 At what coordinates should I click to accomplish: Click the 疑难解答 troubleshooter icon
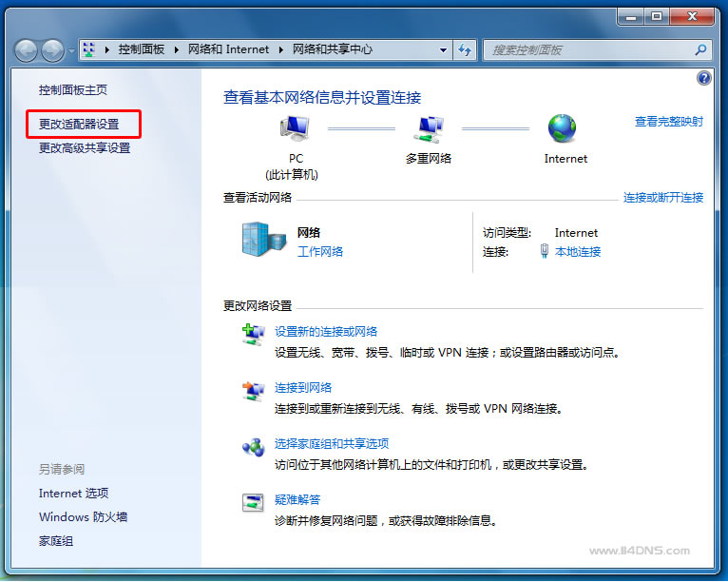(x=253, y=502)
